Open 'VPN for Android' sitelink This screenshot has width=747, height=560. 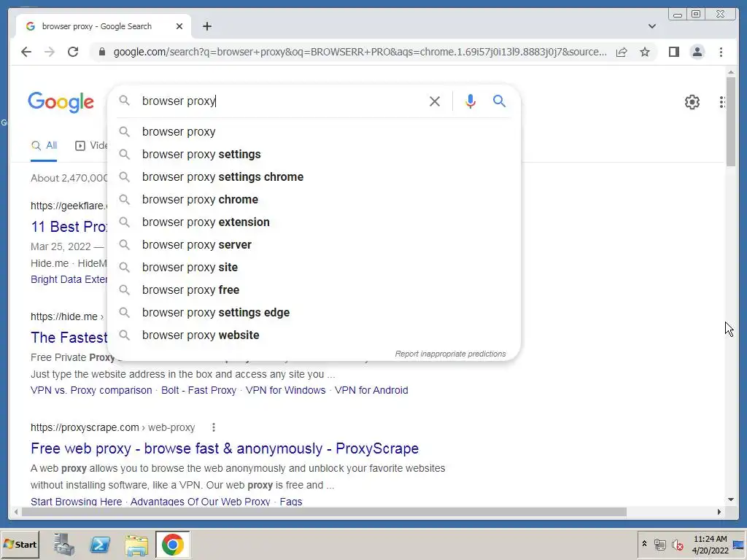pos(371,391)
